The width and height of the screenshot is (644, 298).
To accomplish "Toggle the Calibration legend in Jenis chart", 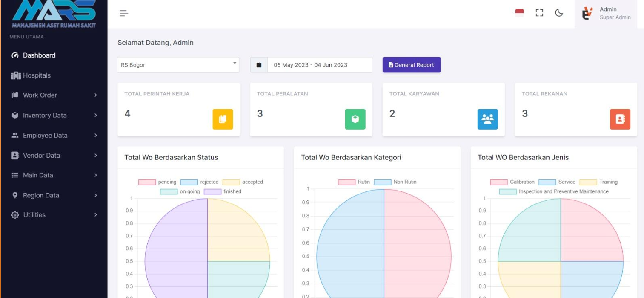I will point(512,182).
